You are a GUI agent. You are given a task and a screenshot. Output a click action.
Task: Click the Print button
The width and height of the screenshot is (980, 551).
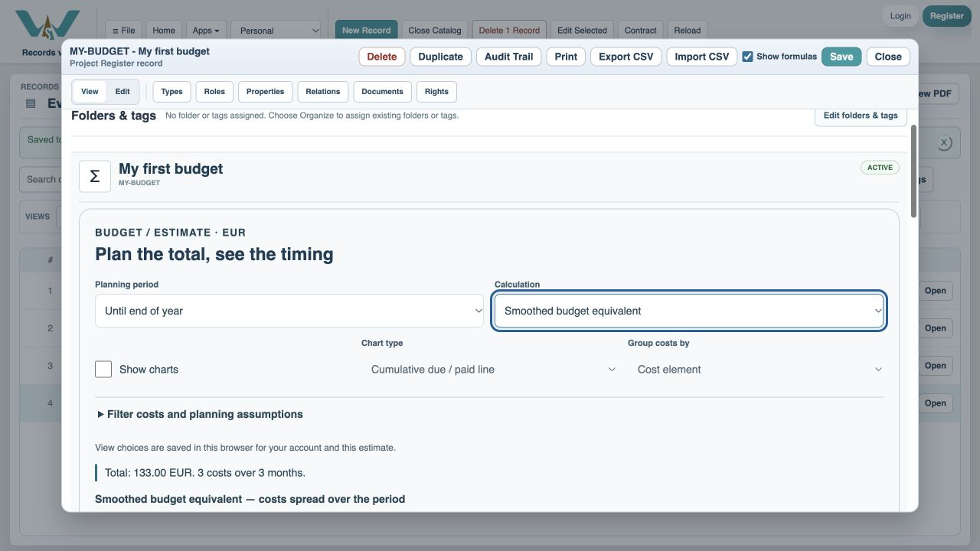[x=566, y=57]
